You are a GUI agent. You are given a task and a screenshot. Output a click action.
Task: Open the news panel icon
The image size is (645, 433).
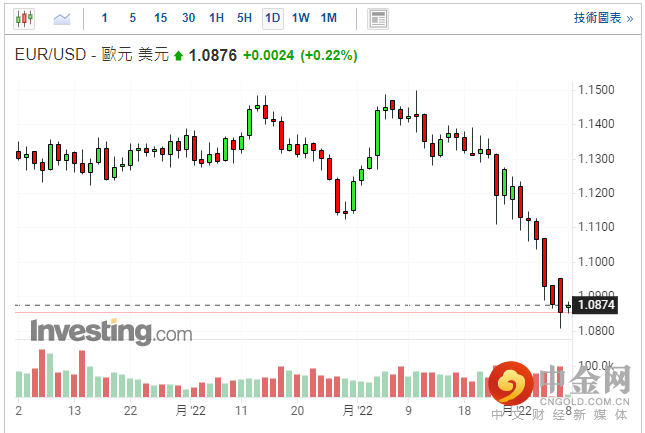[x=377, y=18]
